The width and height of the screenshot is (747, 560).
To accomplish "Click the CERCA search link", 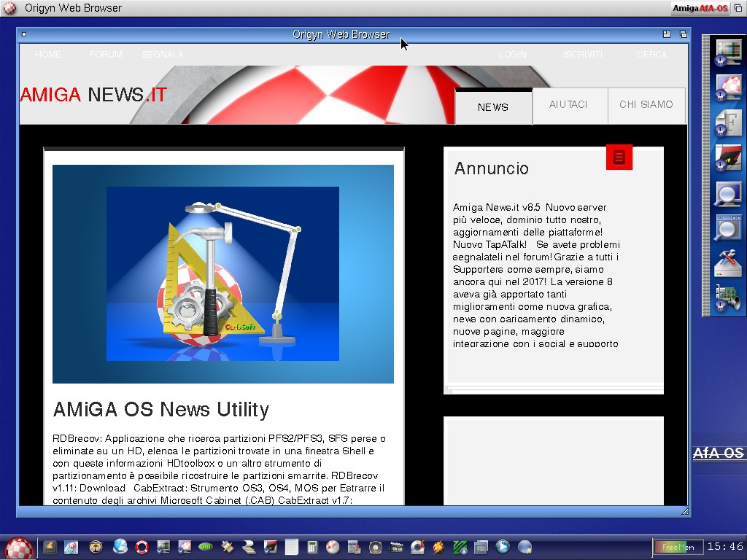I will [x=651, y=55].
